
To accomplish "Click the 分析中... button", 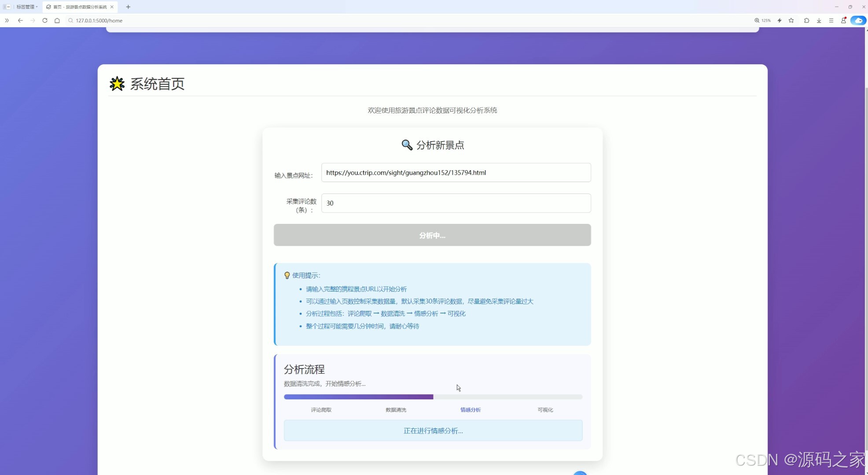I will (432, 235).
